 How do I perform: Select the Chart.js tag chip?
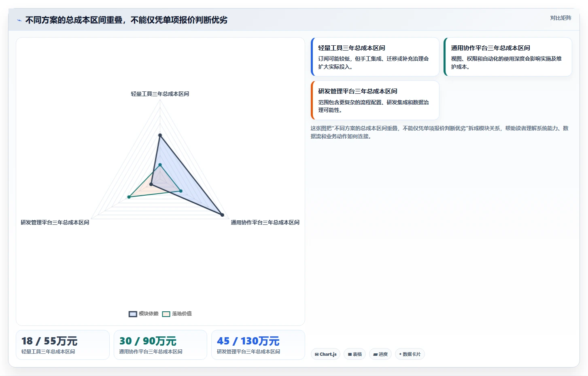[x=325, y=354]
